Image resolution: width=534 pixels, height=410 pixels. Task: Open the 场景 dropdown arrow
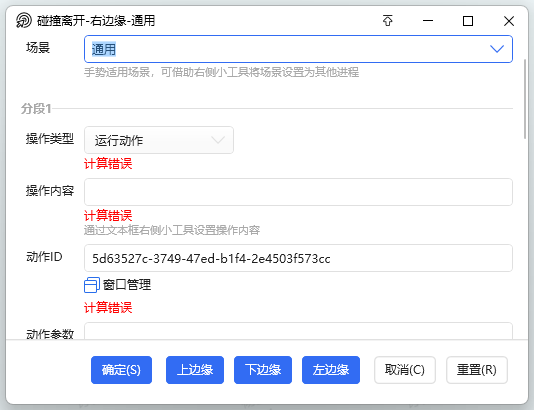coord(497,49)
